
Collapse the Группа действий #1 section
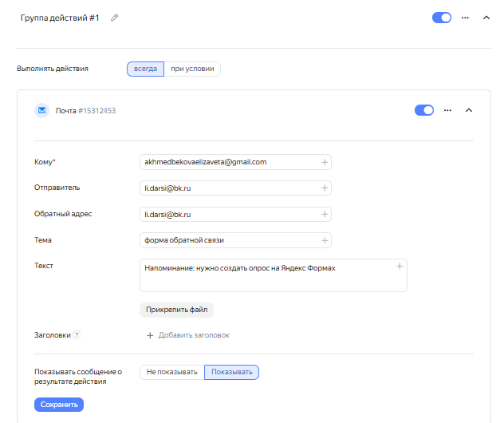pos(486,18)
